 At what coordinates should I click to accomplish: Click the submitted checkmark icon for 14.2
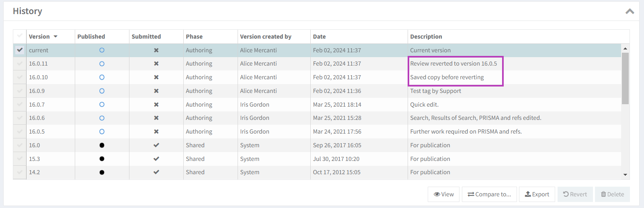click(x=156, y=172)
